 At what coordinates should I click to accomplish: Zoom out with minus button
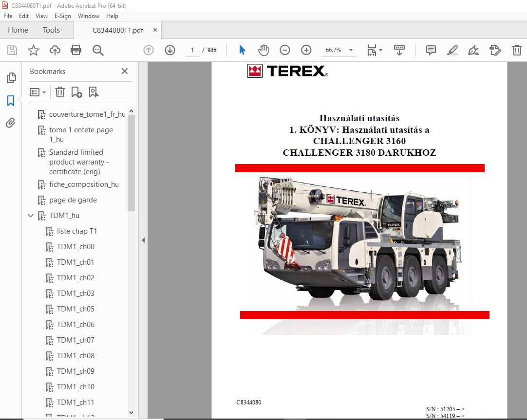click(284, 50)
